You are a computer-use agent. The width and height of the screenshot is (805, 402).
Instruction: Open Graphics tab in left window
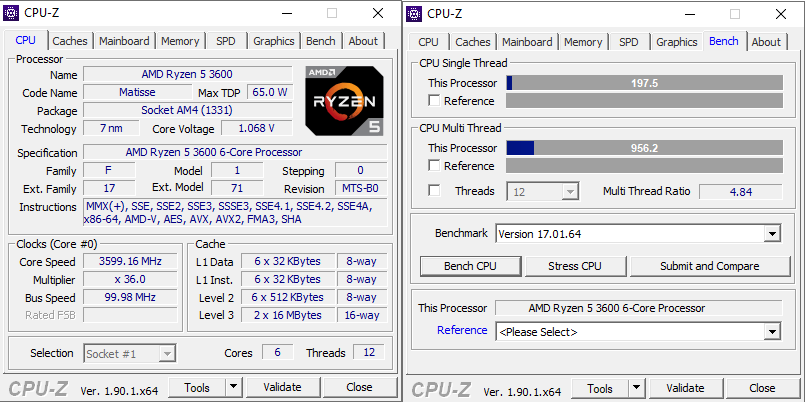(x=274, y=41)
